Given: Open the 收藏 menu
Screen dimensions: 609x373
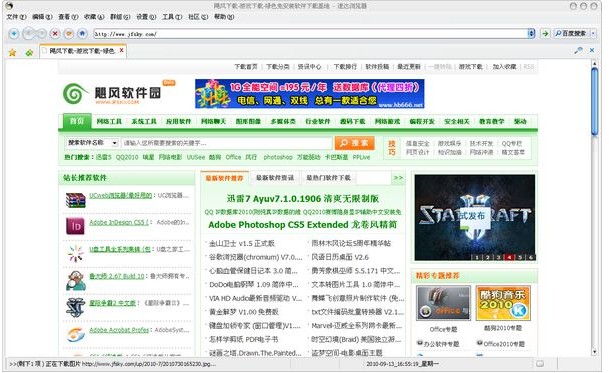Looking at the screenshot, I should pos(94,17).
